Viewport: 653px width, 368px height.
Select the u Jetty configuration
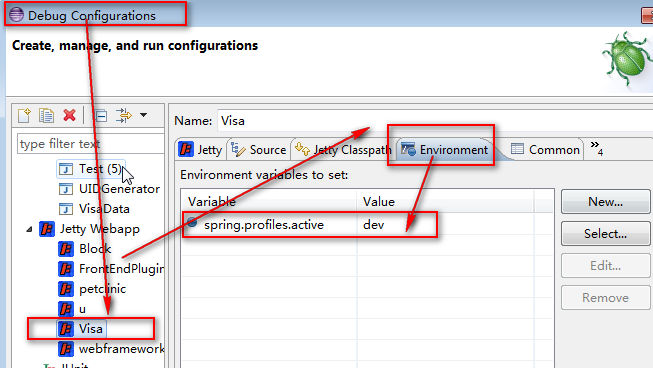point(82,309)
